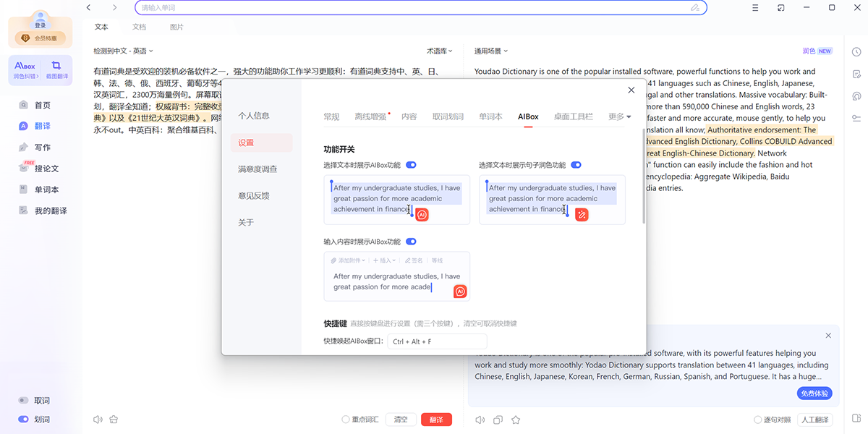868x434 pixels.
Task: Open the 术语库 dropdown
Action: (x=439, y=51)
